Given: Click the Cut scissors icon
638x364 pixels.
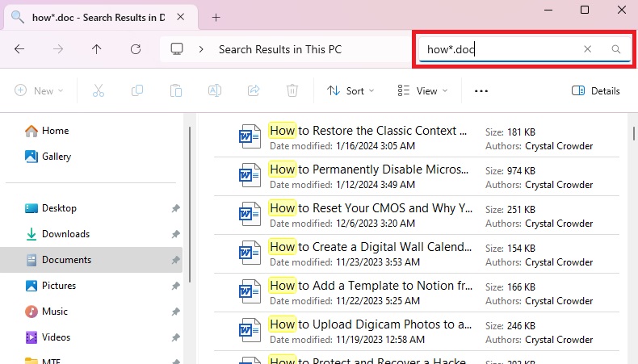Looking at the screenshot, I should (x=99, y=90).
